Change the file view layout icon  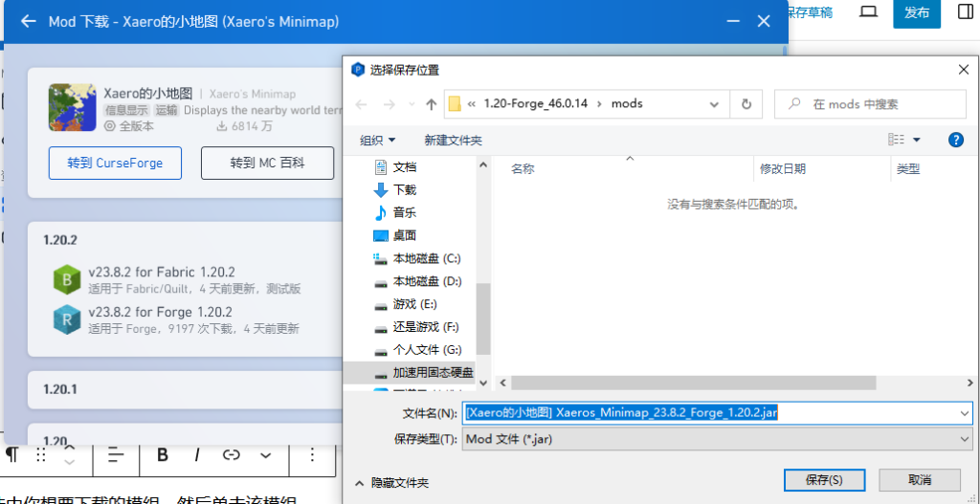coord(896,140)
